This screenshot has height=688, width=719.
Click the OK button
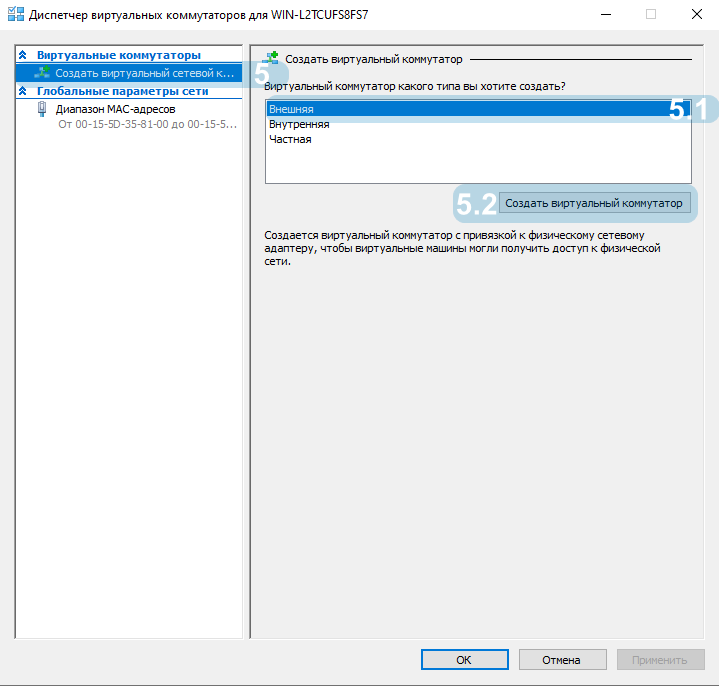tap(465, 660)
